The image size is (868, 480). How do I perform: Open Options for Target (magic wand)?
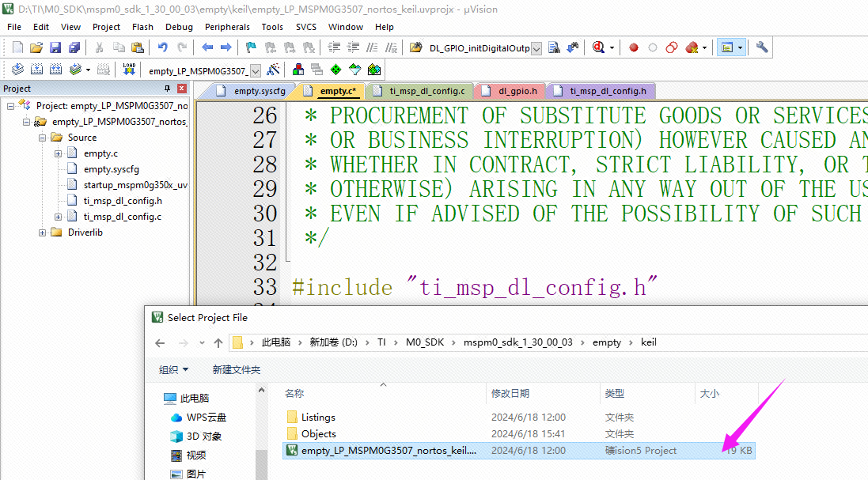[273, 70]
